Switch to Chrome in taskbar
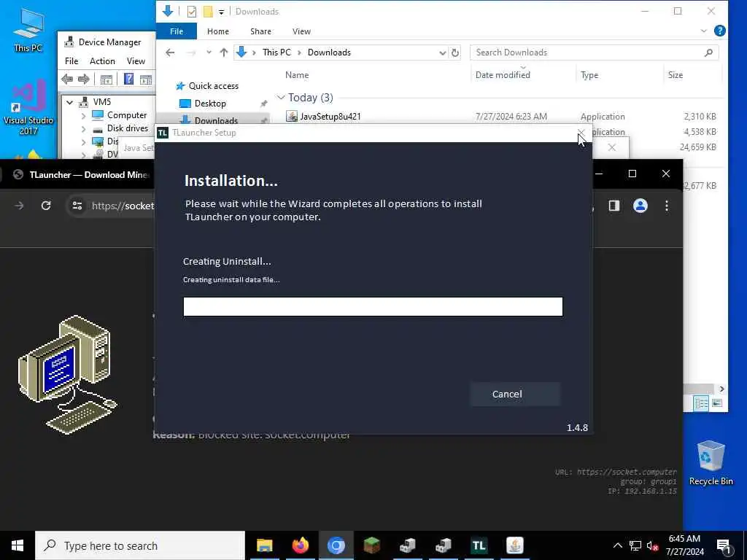The height and width of the screenshot is (560, 747). (x=336, y=545)
